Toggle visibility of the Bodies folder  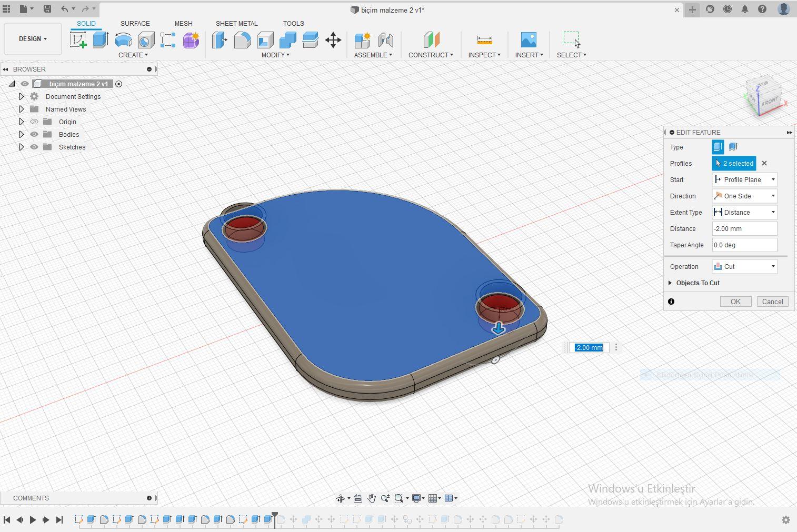pyautogui.click(x=34, y=135)
